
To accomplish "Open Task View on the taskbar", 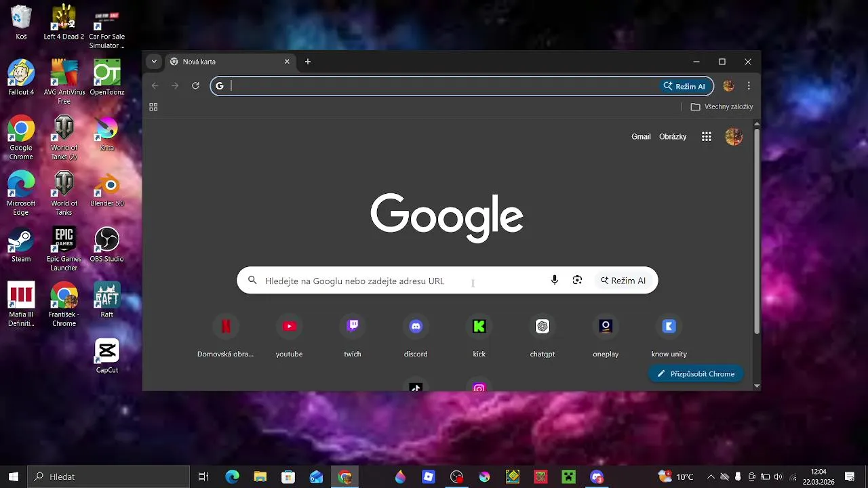I will (203, 476).
